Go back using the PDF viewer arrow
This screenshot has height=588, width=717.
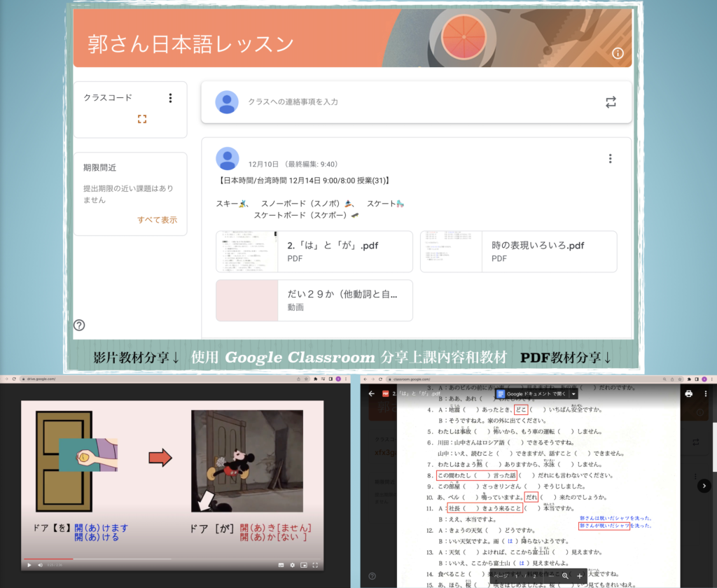(x=372, y=393)
